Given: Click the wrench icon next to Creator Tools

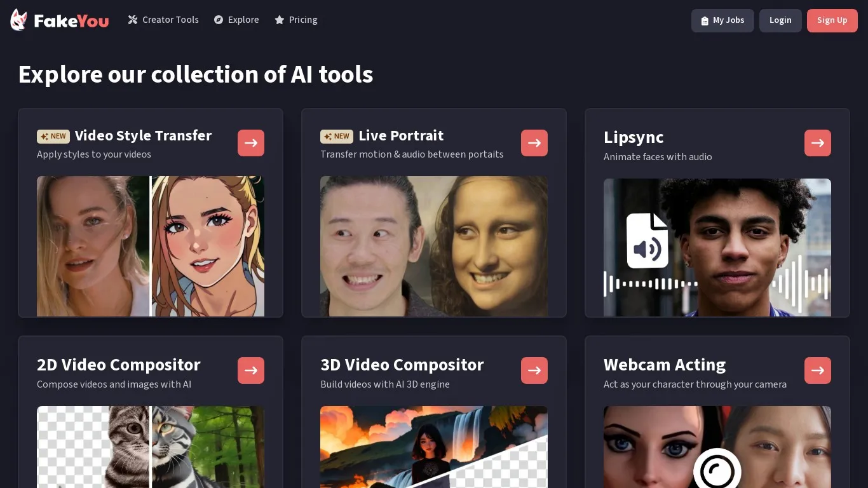Looking at the screenshot, I should pos(133,20).
